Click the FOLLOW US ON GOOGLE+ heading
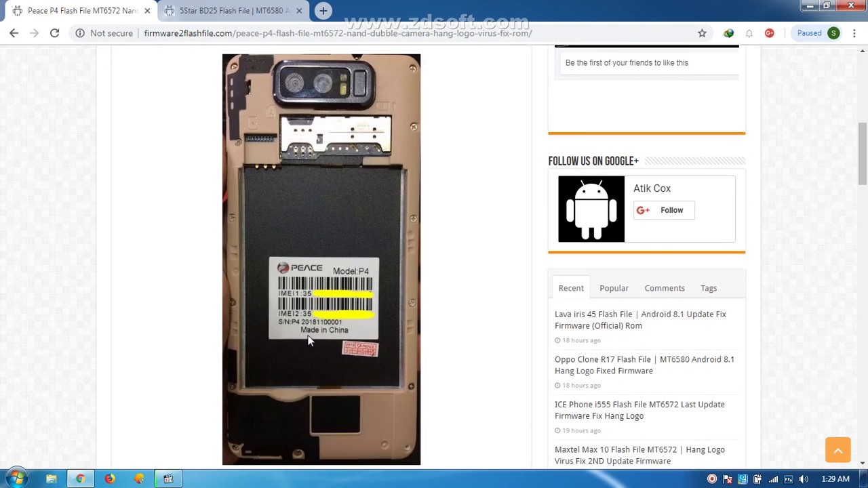The height and width of the screenshot is (488, 868). [593, 161]
